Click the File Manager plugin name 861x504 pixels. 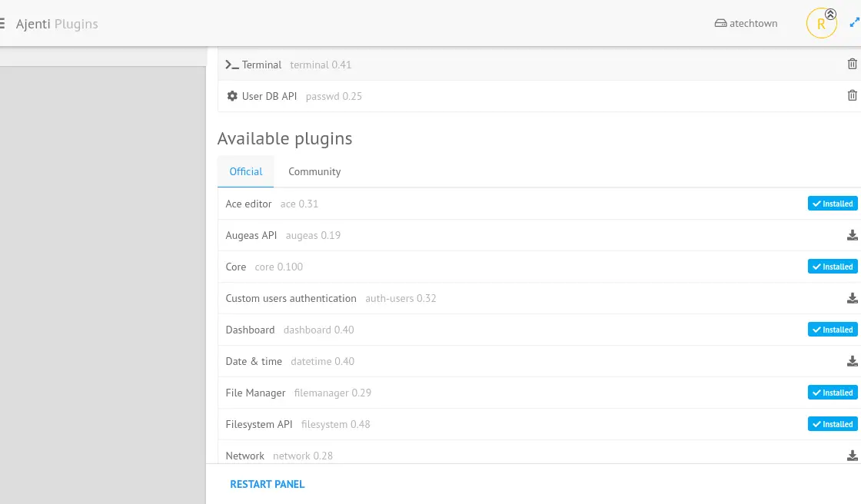pyautogui.click(x=255, y=393)
